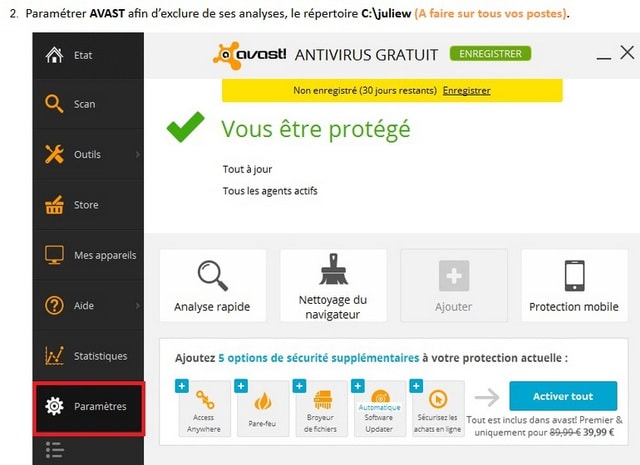Follow the Enregistrer link in yellow banner
The height and width of the screenshot is (465, 640).
tap(467, 91)
